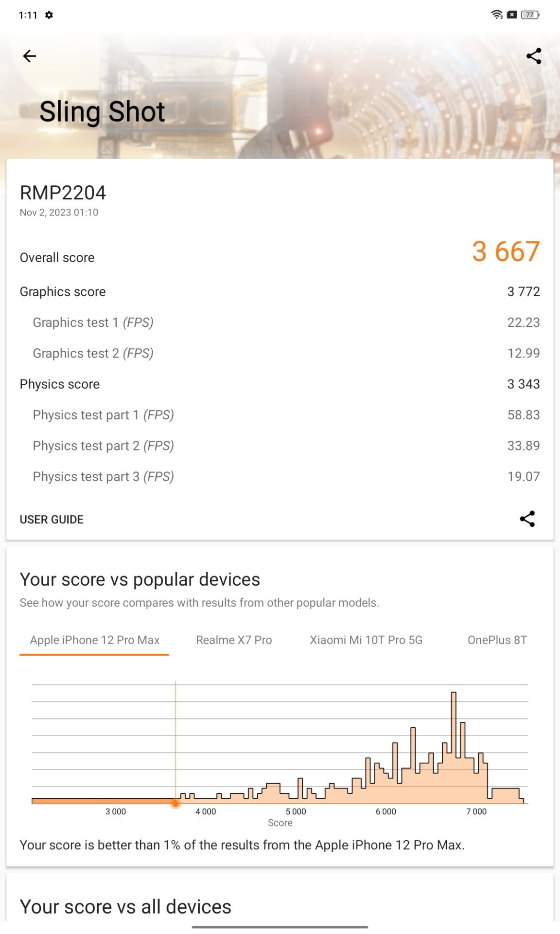Tap the bottom navigation gesture bar
Viewport: 560px width, 934px height.
click(280, 927)
